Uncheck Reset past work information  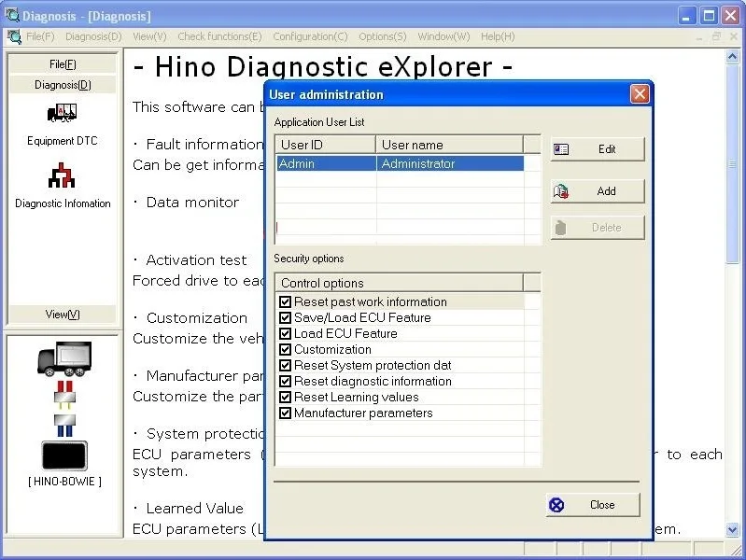pos(285,301)
